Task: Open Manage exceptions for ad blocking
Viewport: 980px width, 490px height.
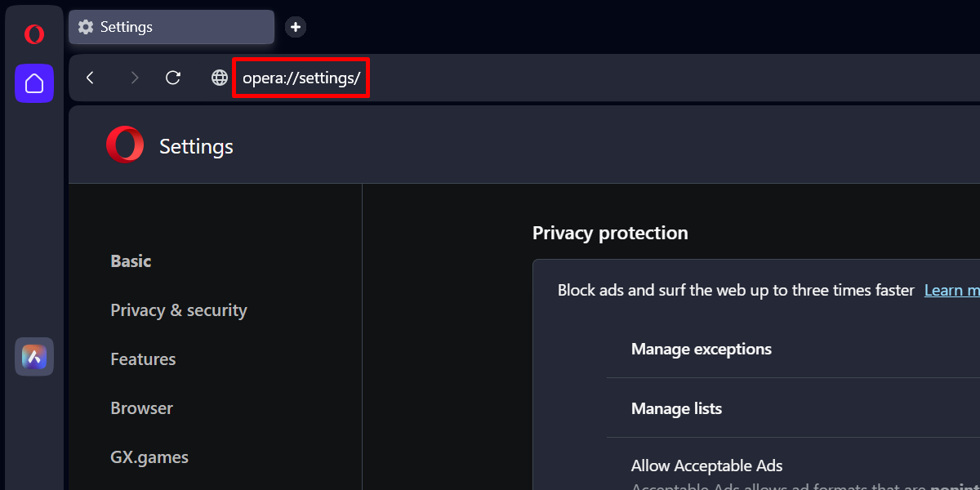Action: [x=701, y=349]
